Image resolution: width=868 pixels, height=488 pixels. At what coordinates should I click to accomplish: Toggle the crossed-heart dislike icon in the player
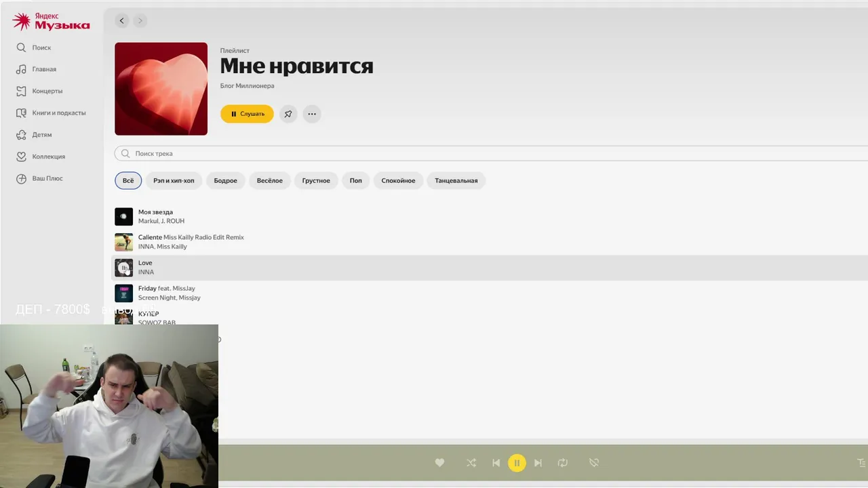pos(594,463)
